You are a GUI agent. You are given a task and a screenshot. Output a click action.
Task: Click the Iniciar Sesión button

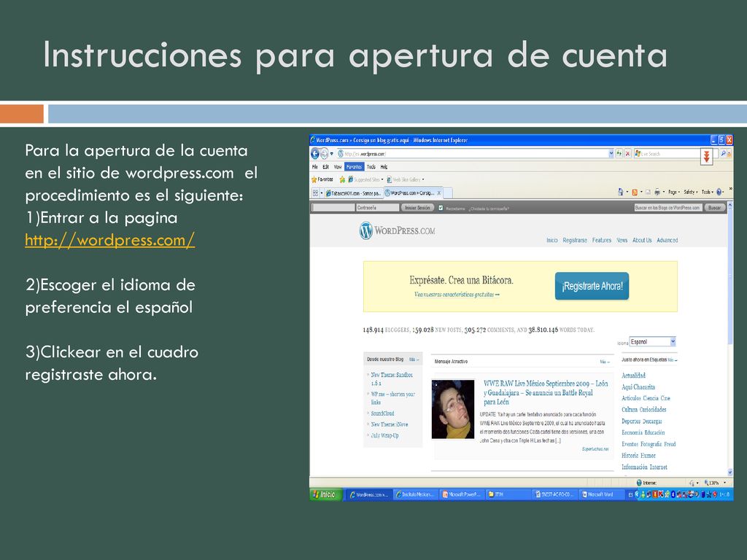pyautogui.click(x=417, y=208)
